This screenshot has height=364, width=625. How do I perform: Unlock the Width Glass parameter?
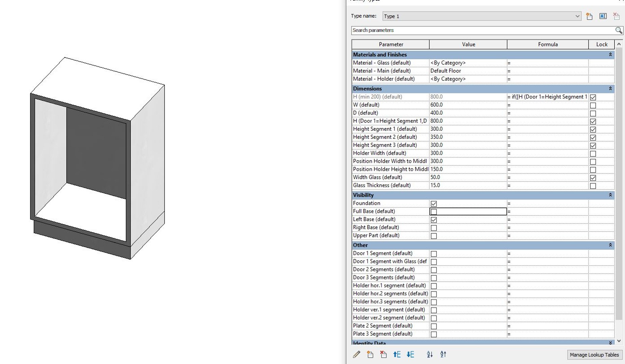pyautogui.click(x=593, y=178)
